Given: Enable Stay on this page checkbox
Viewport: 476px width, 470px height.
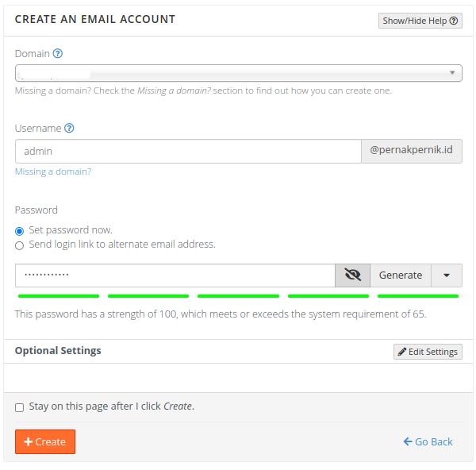Looking at the screenshot, I should (20, 407).
